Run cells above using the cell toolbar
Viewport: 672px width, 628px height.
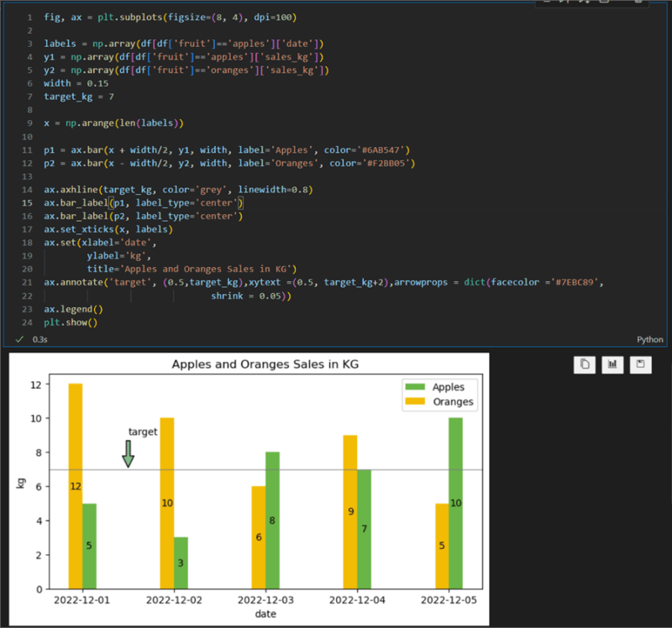point(564,4)
